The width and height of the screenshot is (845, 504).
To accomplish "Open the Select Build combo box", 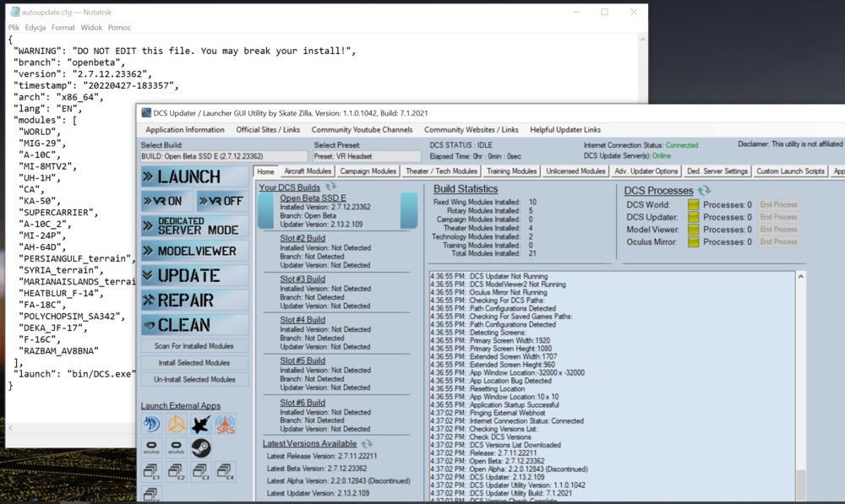I will coord(224,156).
